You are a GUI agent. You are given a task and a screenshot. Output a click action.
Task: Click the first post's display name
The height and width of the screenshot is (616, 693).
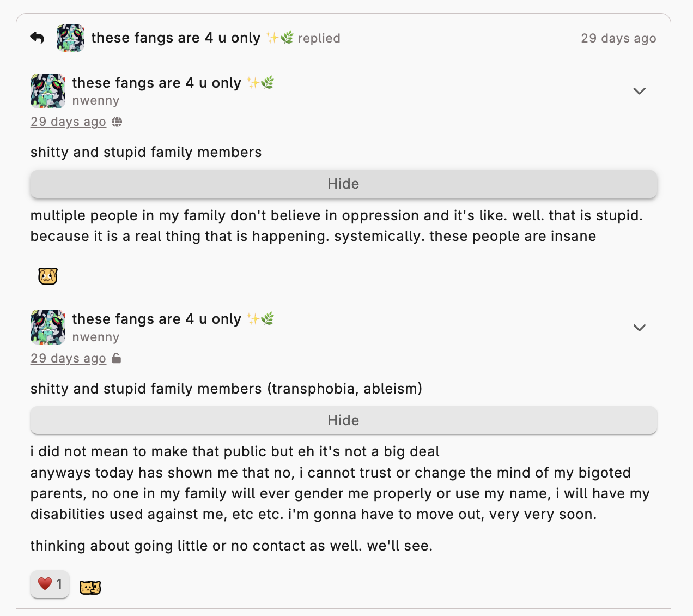(x=156, y=83)
